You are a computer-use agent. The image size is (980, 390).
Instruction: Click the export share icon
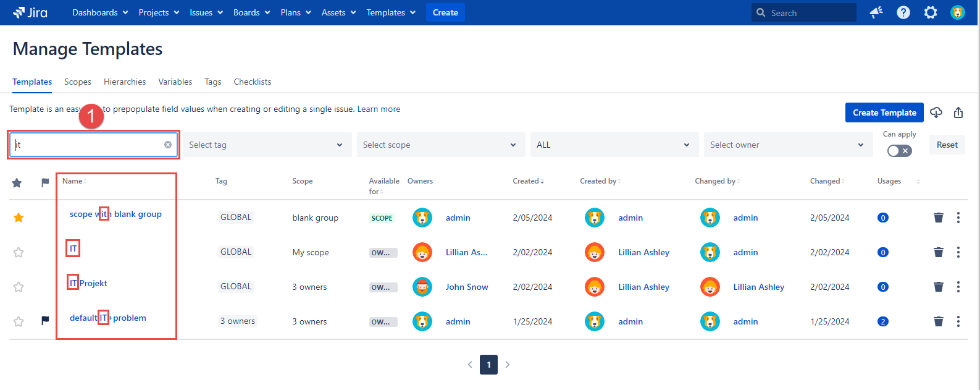click(958, 112)
